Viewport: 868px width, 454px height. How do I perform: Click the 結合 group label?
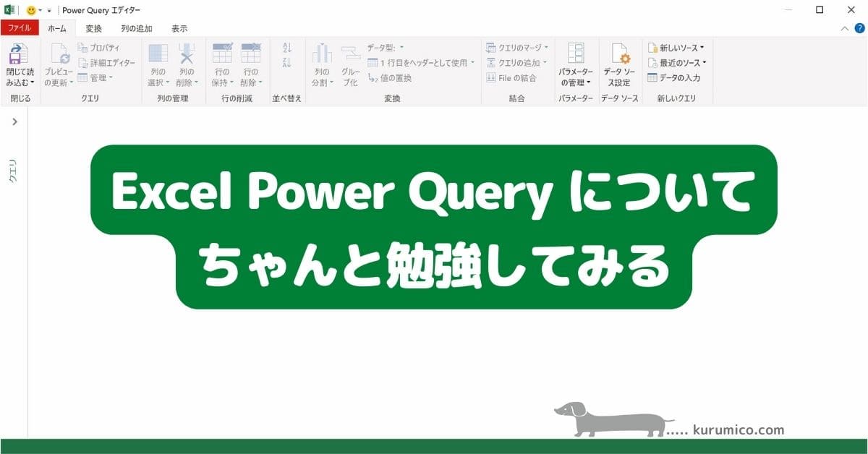(x=516, y=98)
